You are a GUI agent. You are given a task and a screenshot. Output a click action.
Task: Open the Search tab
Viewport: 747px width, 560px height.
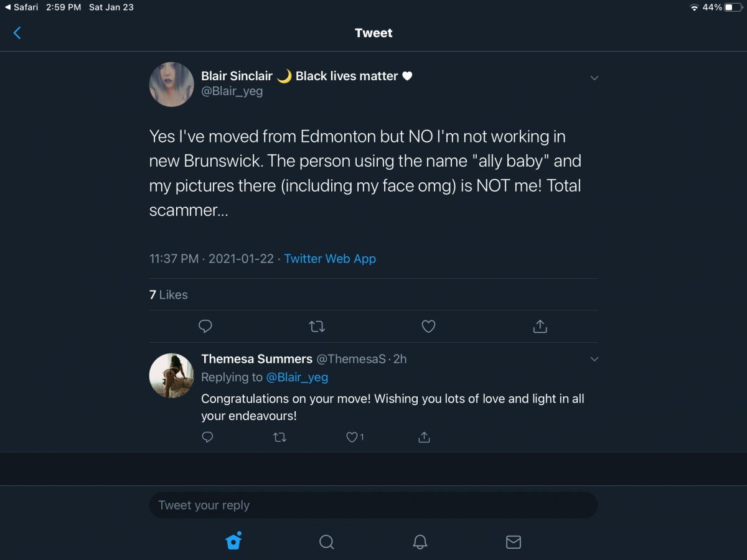click(327, 542)
